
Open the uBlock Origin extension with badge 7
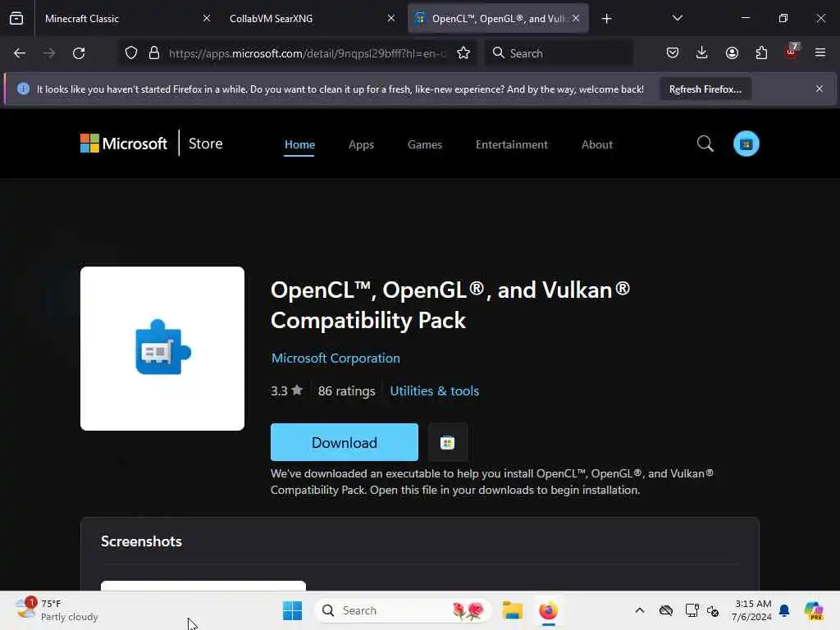click(x=792, y=52)
